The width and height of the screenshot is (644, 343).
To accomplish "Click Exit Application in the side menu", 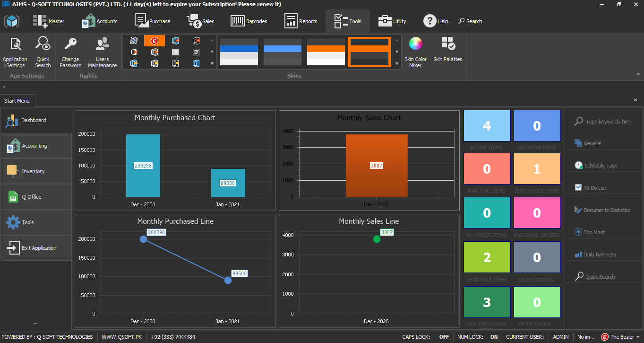I will (x=36, y=248).
